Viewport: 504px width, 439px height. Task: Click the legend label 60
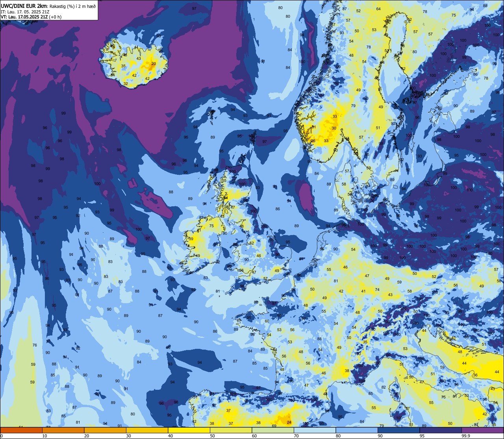pyautogui.click(x=254, y=436)
